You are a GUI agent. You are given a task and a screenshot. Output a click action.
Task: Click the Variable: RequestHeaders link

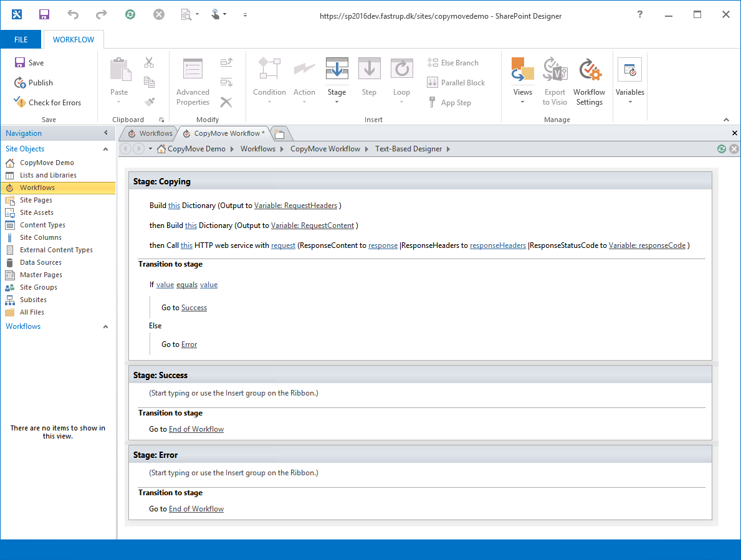(295, 206)
